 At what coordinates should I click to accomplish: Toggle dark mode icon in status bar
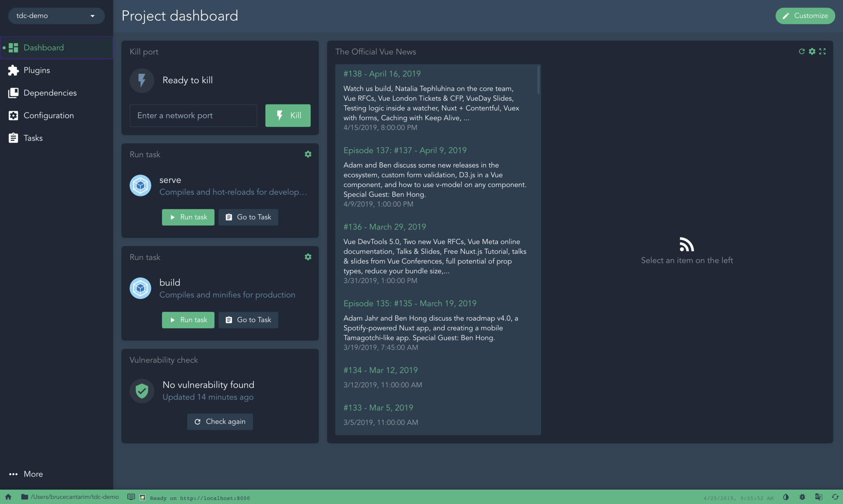pyautogui.click(x=786, y=497)
